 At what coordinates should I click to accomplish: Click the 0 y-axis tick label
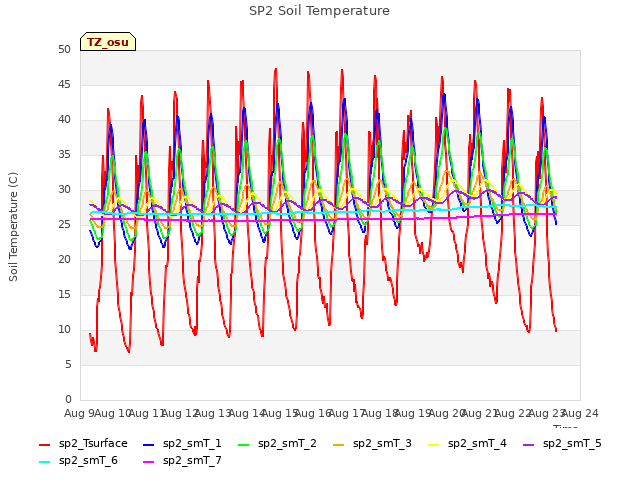pos(68,399)
